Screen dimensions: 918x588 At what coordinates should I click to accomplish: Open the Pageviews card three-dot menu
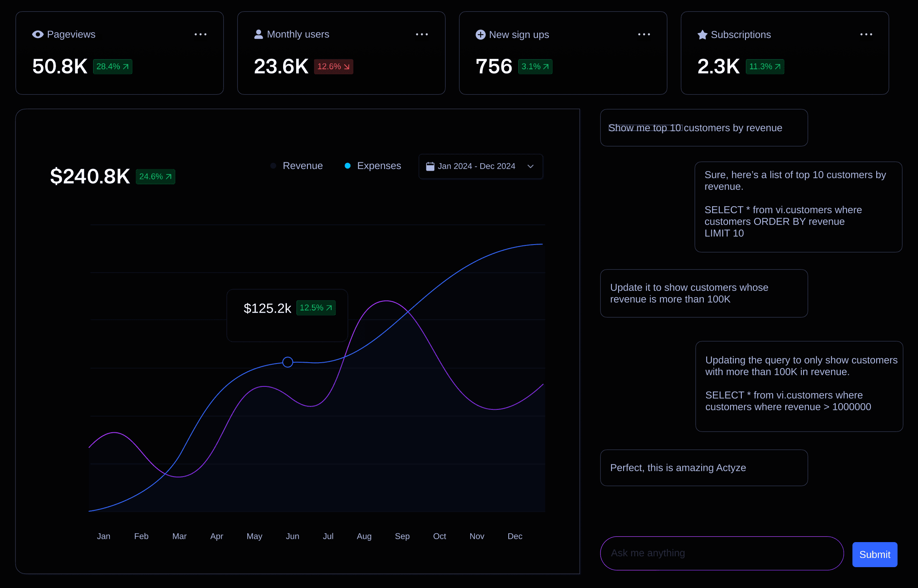pos(200,35)
